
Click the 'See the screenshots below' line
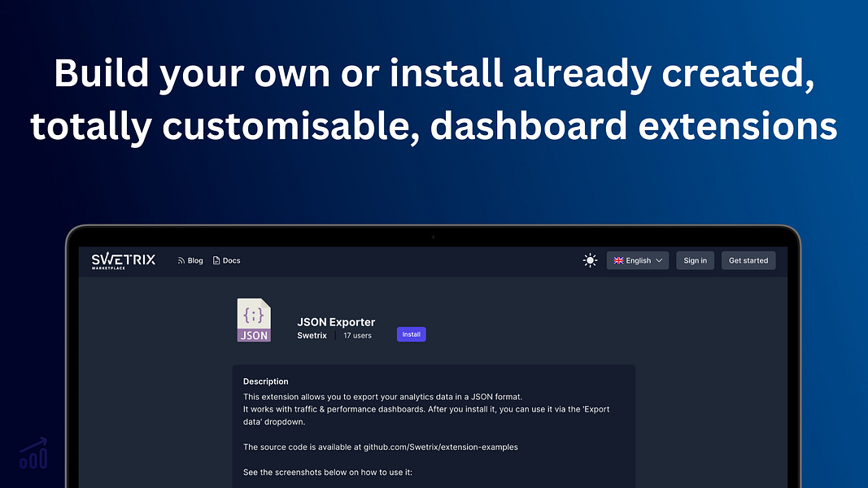click(x=328, y=473)
